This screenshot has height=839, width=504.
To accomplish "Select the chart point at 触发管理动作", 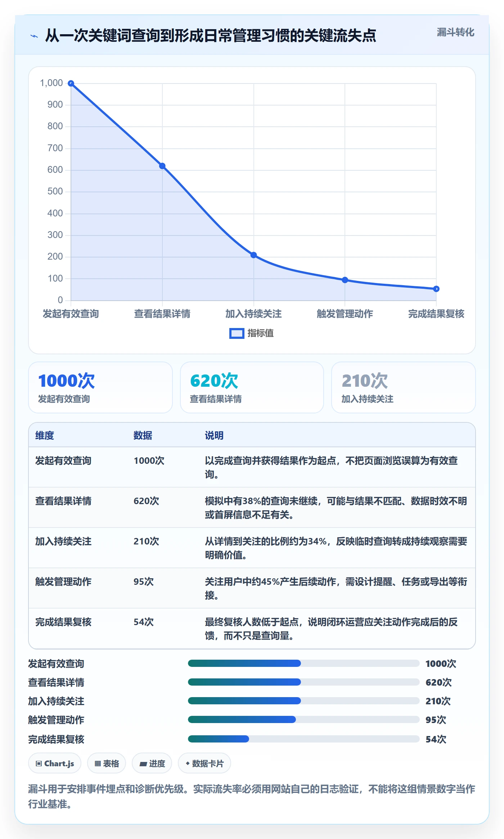I will click(345, 280).
